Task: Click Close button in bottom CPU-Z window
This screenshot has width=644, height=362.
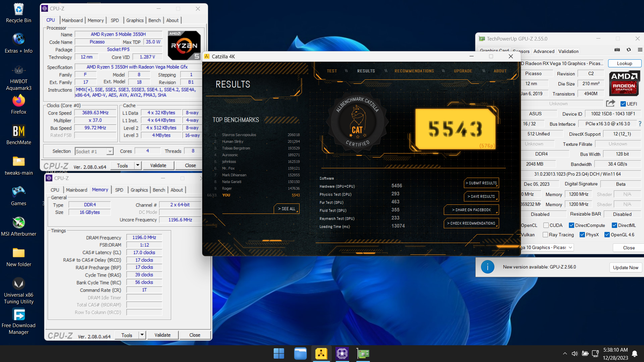Action: 195,335
